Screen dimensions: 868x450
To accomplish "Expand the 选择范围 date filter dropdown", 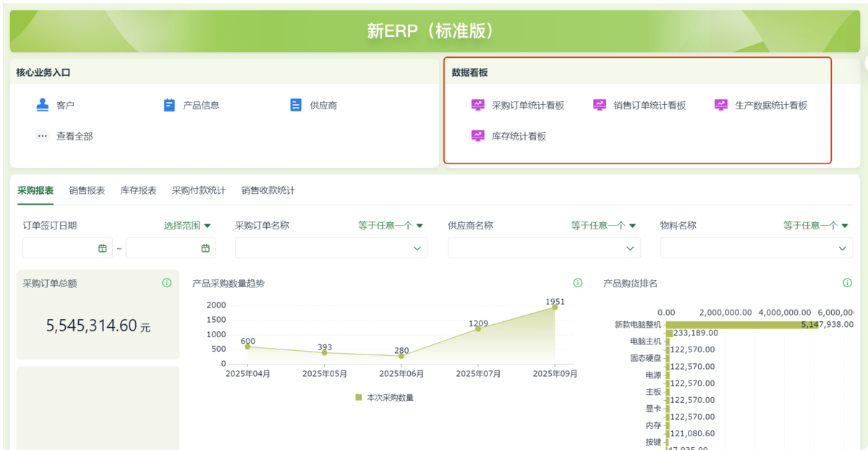I will 187,226.
